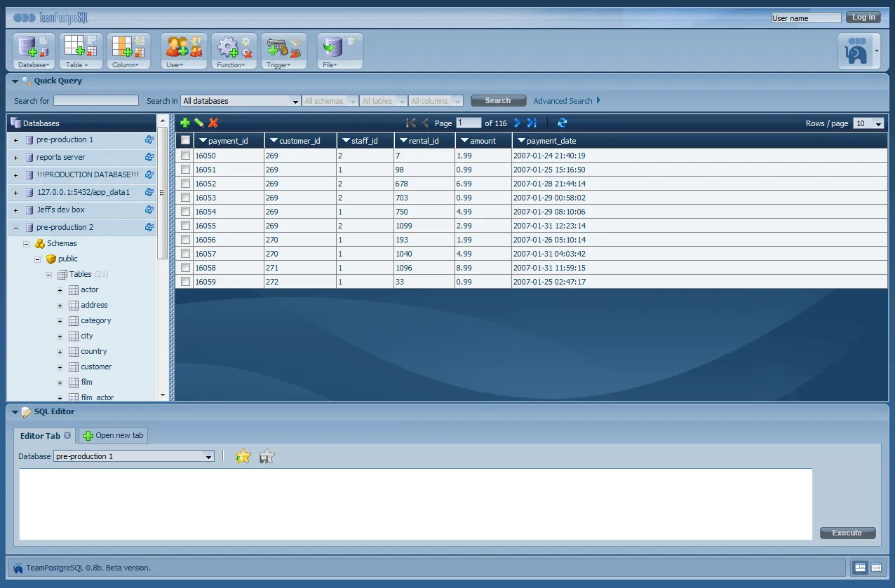Click the green plus add row icon
This screenshot has height=588, width=895.
[x=185, y=123]
